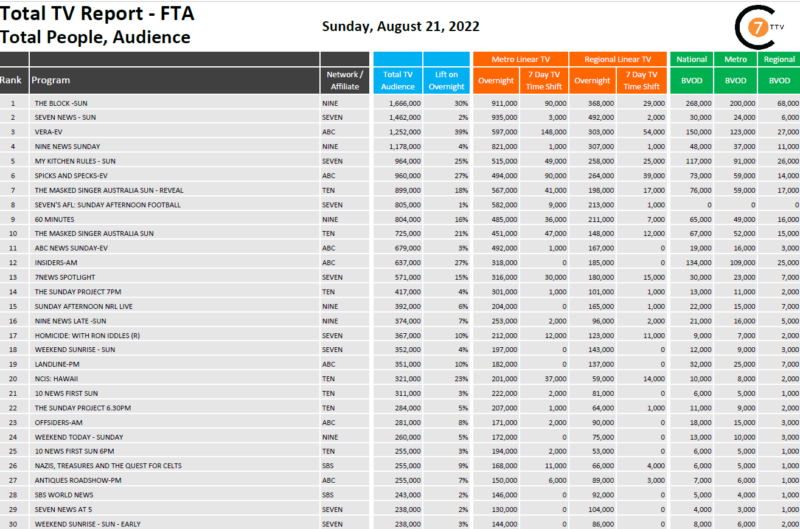Select MY KITCHEN RULES - SUN program cell
This screenshot has width=800, height=529.
coord(75,161)
